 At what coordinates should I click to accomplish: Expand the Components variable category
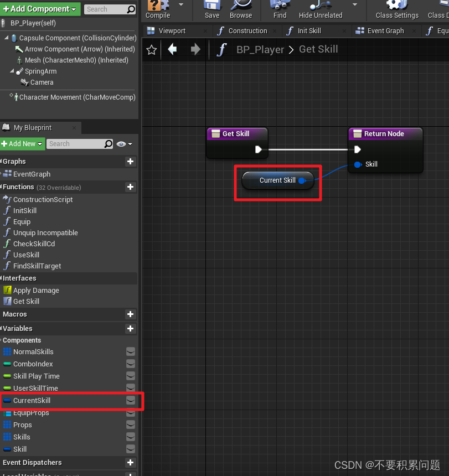[1, 340]
